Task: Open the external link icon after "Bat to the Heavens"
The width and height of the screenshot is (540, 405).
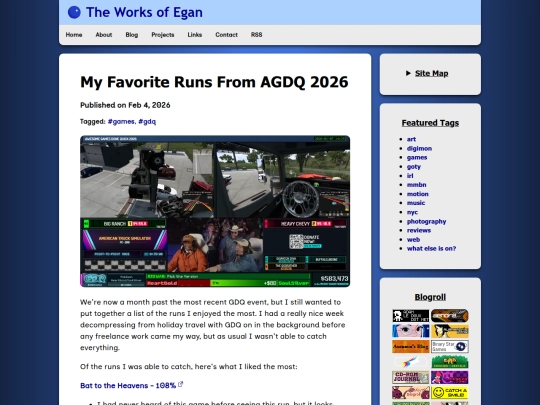Action: (180, 384)
